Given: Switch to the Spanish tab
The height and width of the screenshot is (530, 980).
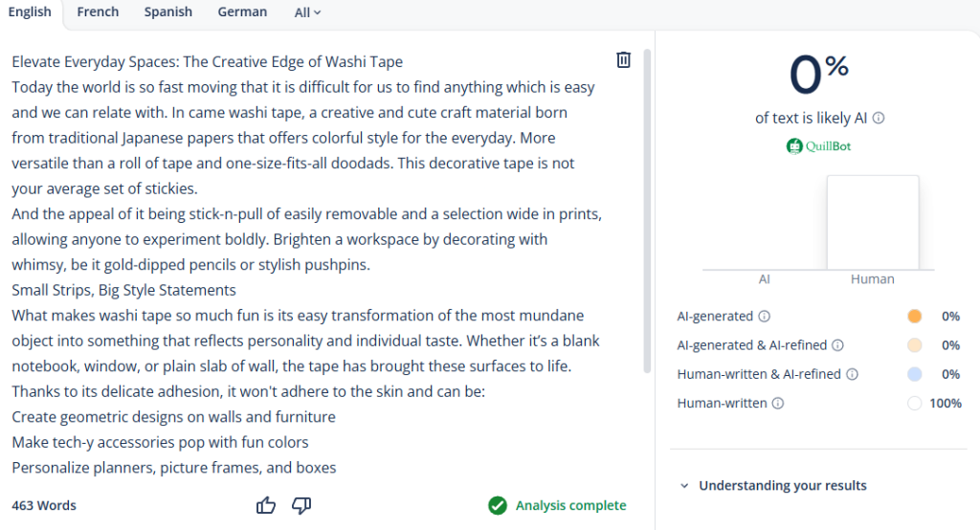Looking at the screenshot, I should (x=168, y=12).
